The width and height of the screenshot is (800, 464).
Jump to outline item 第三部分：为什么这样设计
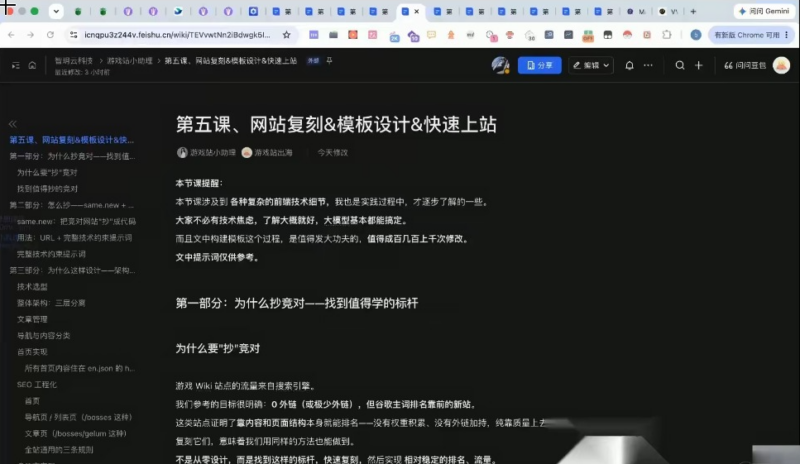click(x=72, y=271)
